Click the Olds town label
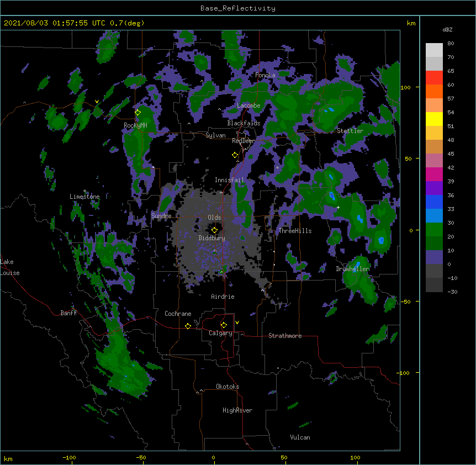The image size is (476, 465). pos(214,218)
